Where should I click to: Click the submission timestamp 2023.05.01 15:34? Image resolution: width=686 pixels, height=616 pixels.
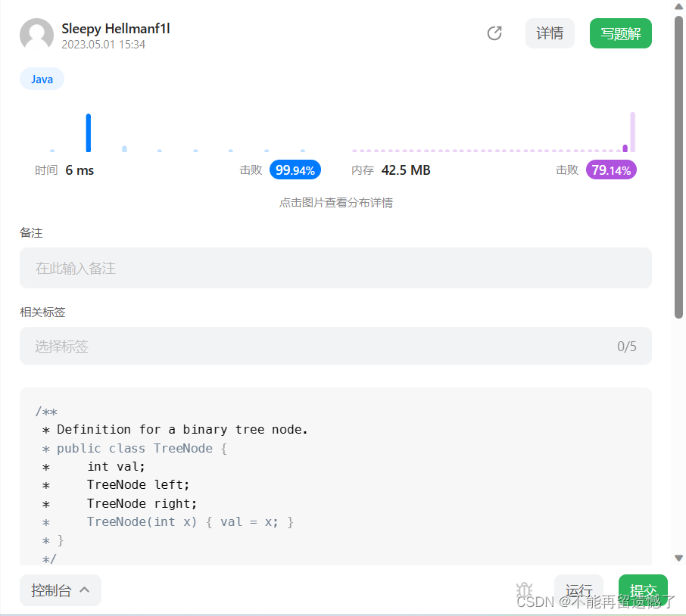point(103,45)
